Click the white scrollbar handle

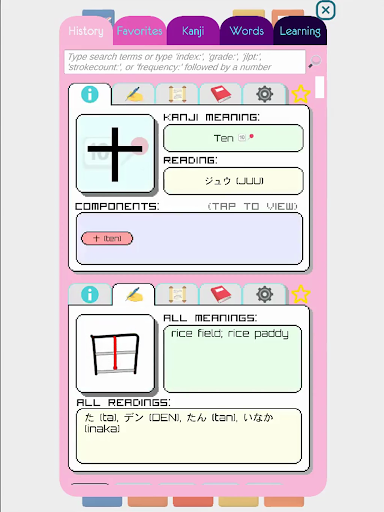pyautogui.click(x=320, y=87)
